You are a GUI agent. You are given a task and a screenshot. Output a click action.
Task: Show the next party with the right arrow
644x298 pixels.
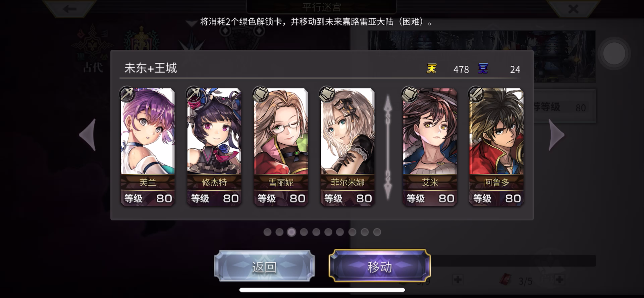click(x=556, y=135)
